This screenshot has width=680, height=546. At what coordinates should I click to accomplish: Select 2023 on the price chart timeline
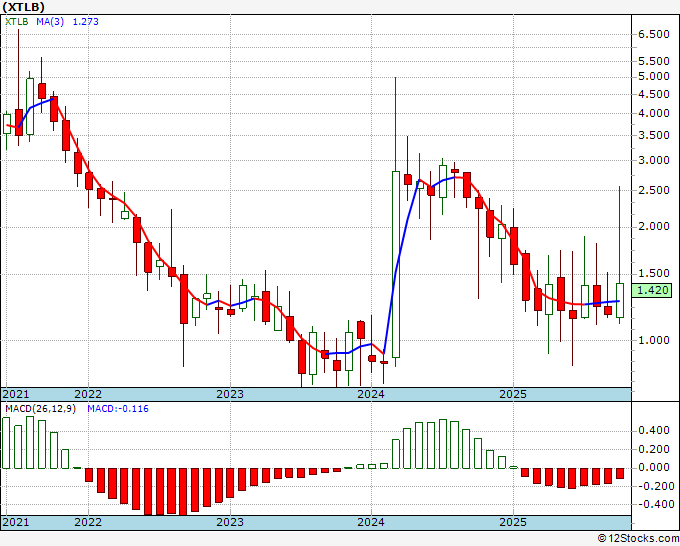pyautogui.click(x=230, y=395)
